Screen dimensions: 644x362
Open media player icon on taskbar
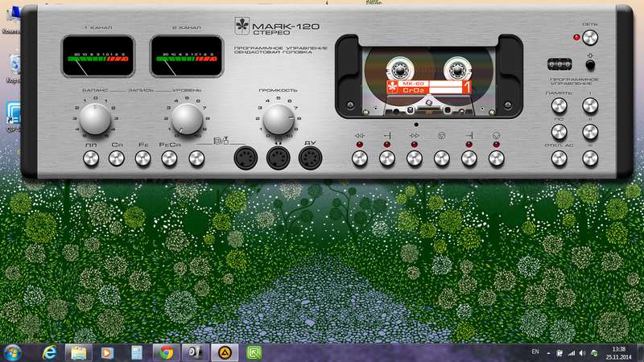[107, 353]
